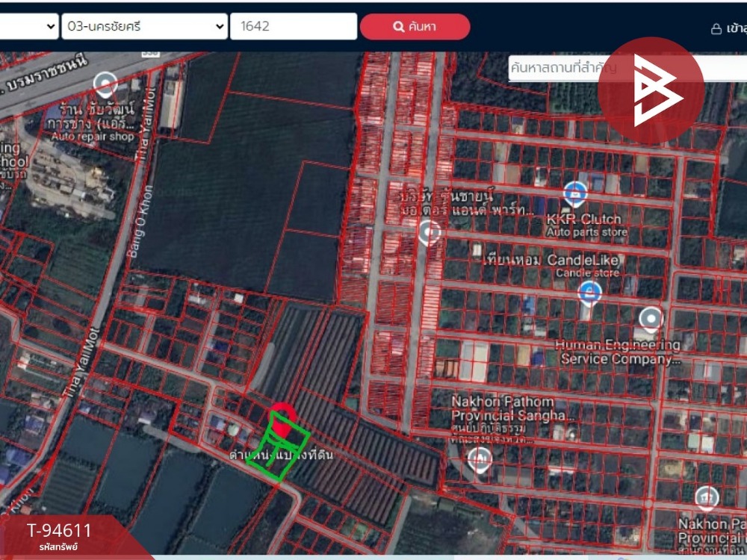Open the 03-นครชัยศรี district dropdown
747x560 pixels.
click(x=144, y=26)
